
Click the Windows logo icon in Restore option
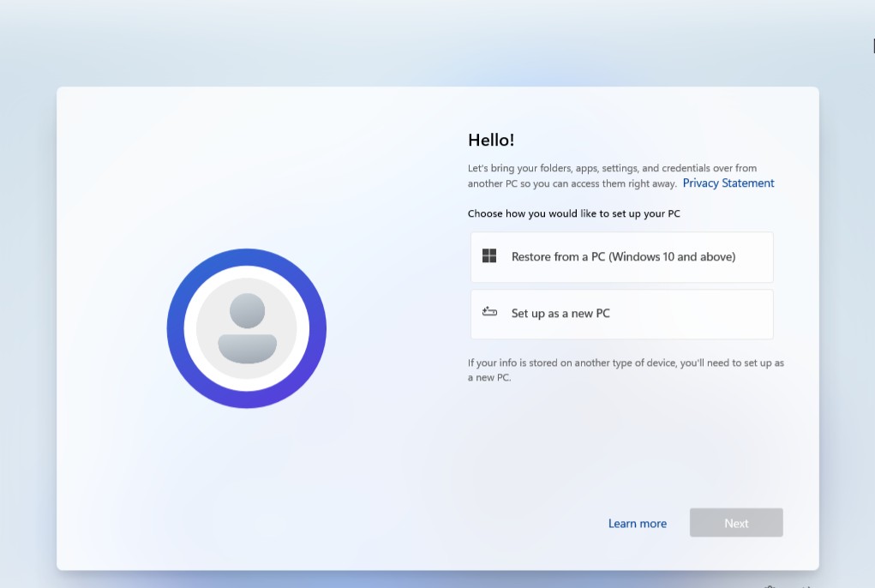click(489, 256)
